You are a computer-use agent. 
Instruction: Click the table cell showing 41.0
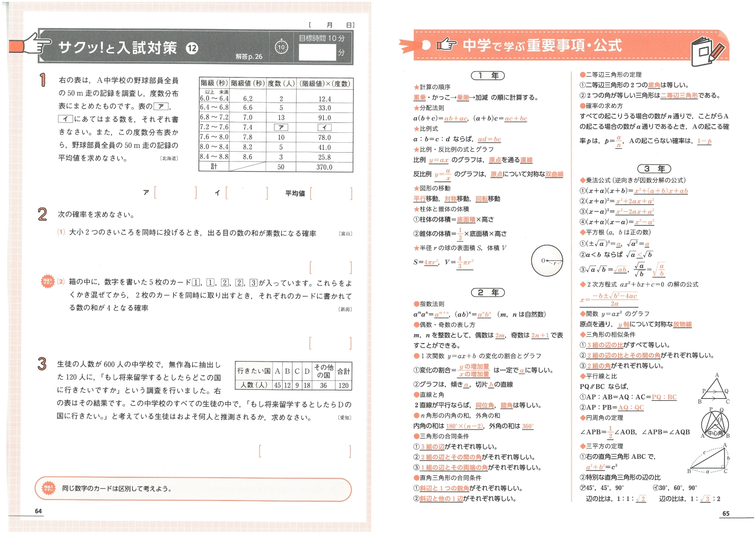pos(325,147)
